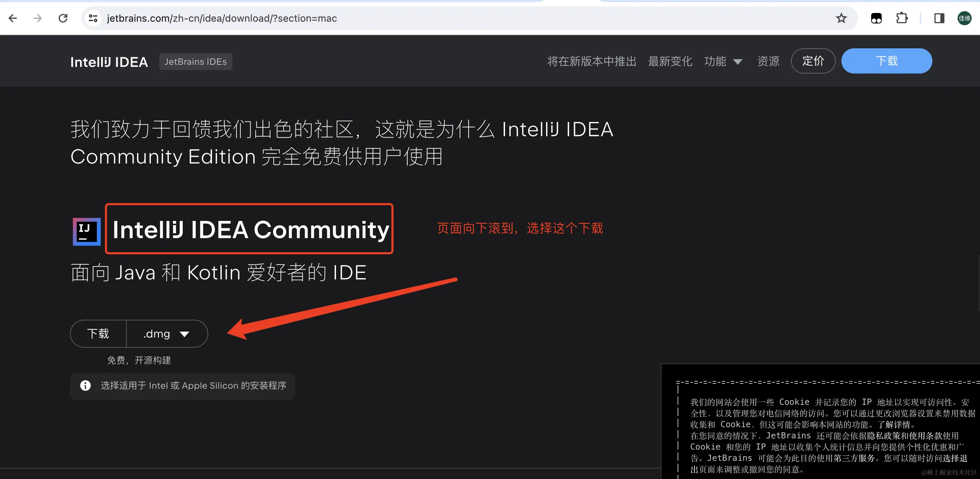Toggle the browser side panel icon

(x=939, y=18)
